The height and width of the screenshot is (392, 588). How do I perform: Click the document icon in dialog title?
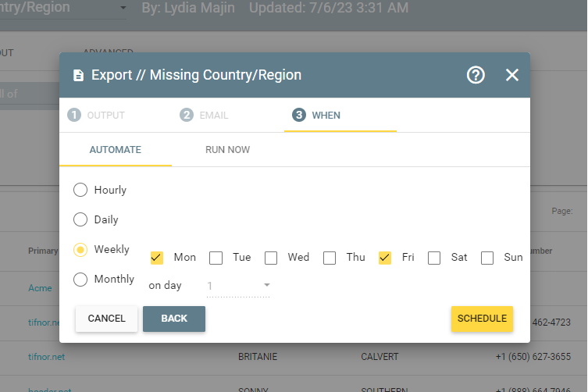click(x=78, y=76)
